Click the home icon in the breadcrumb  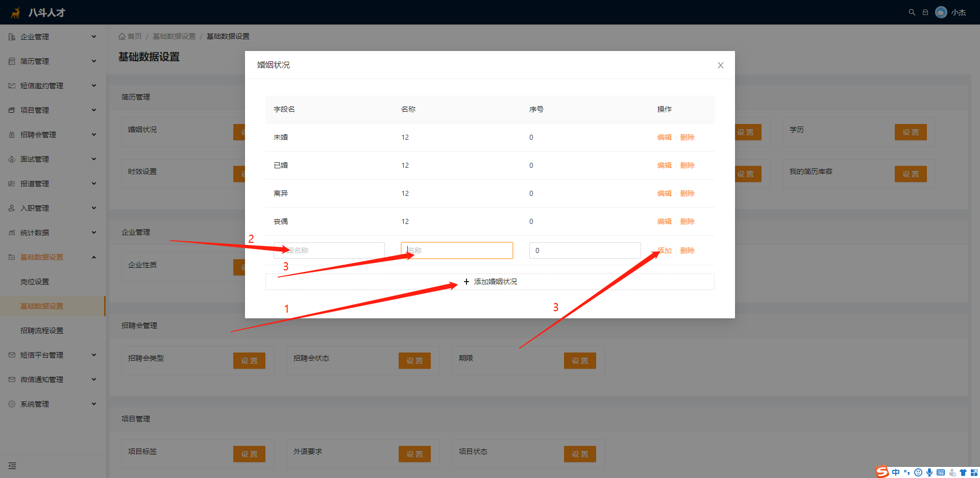point(122,36)
